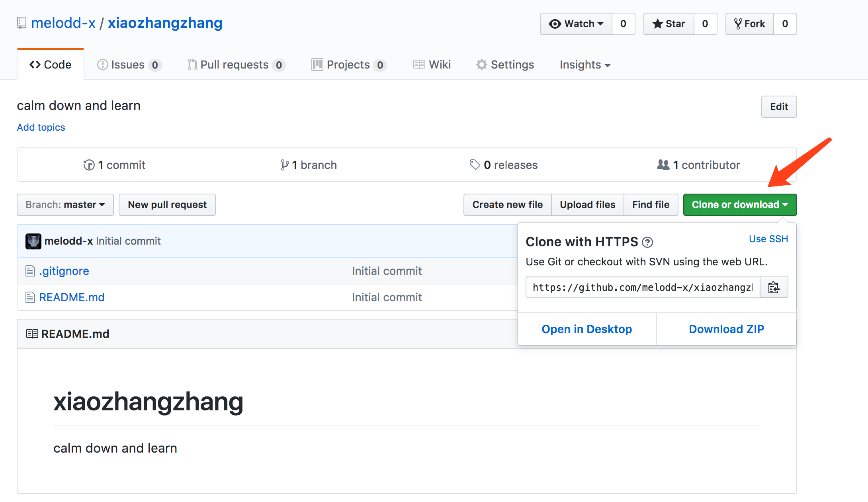Image resolution: width=868 pixels, height=502 pixels.
Task: Copy clone URL with clipboard icon
Action: pos(774,287)
